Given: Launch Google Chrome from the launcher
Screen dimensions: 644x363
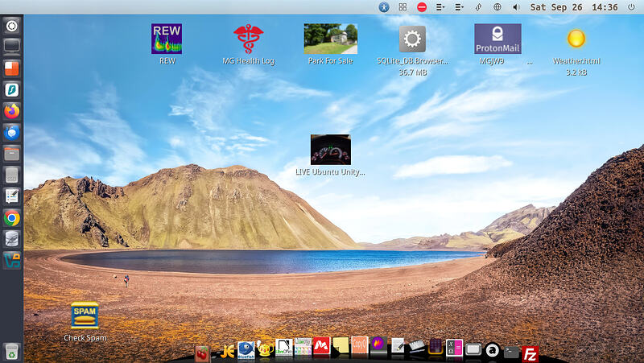Looking at the screenshot, I should click(11, 218).
